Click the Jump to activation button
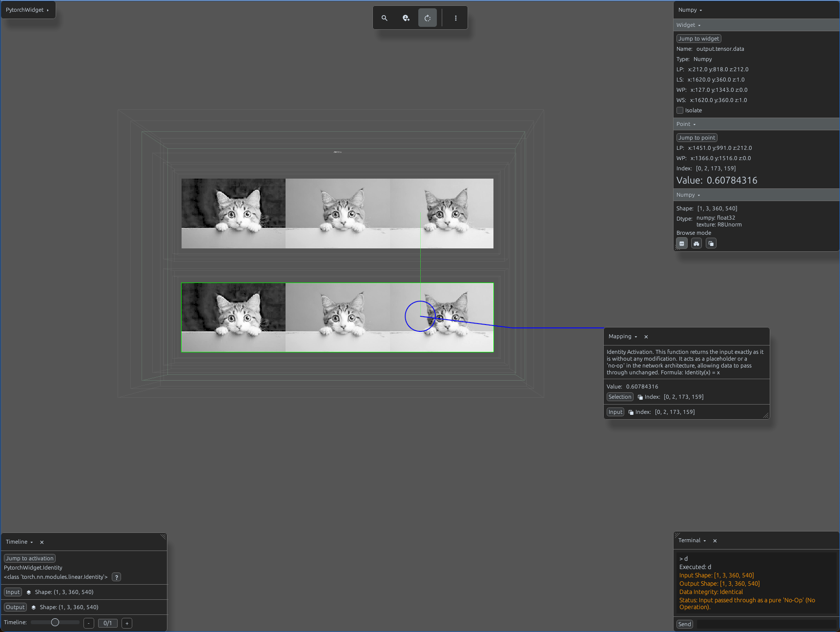 [30, 558]
